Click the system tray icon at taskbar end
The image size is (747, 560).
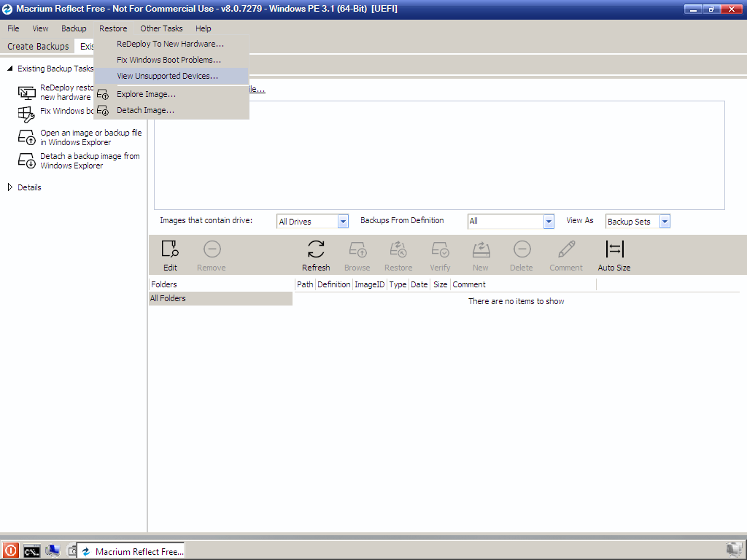point(735,551)
